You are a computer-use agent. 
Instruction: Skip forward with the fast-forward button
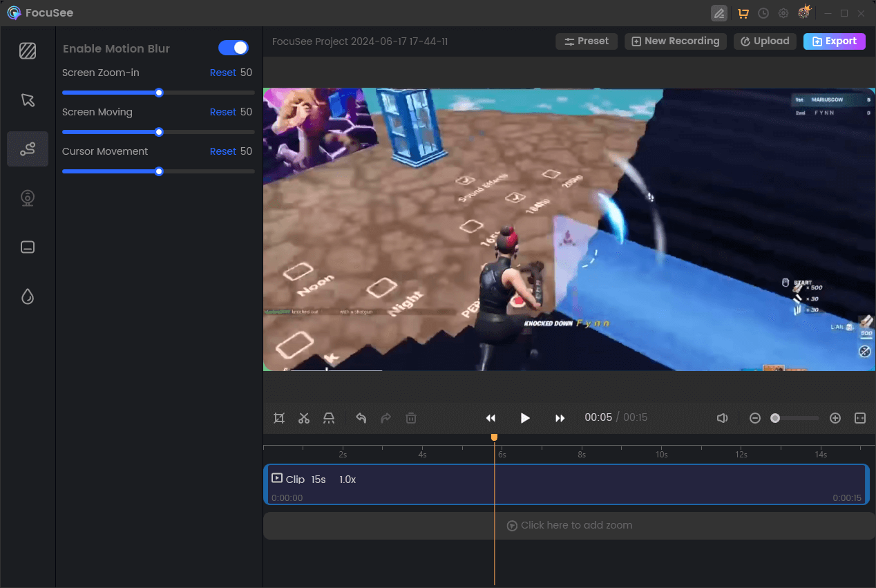coord(560,418)
